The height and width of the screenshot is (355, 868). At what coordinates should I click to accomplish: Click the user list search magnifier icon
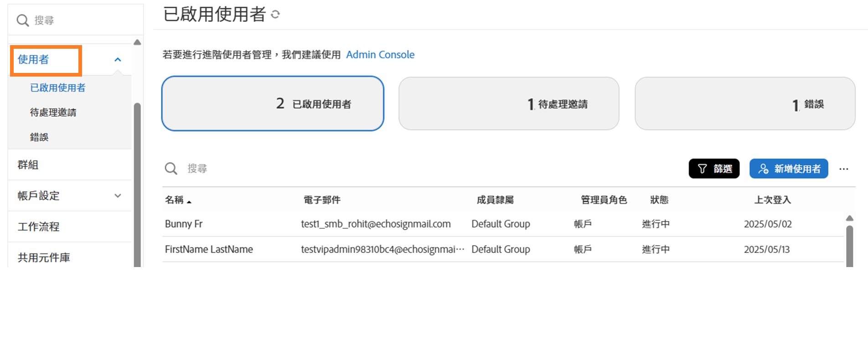pos(171,169)
